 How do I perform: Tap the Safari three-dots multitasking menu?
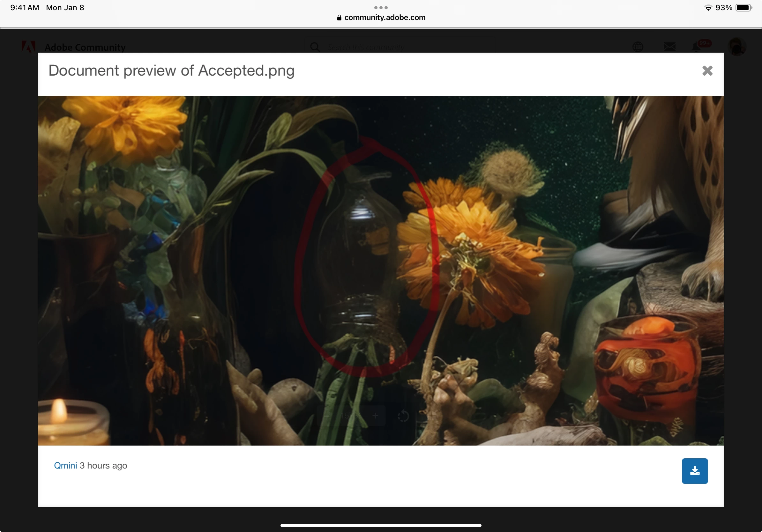(381, 7)
